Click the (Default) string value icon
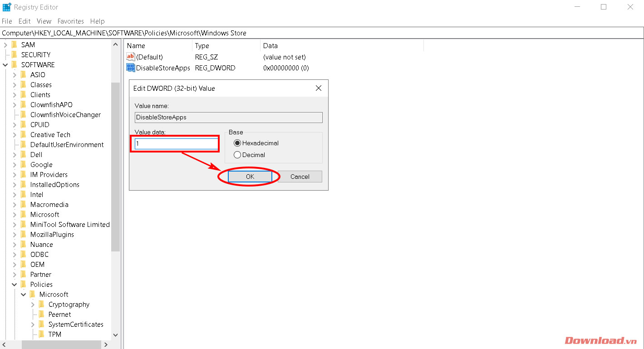This screenshot has height=349, width=644. click(x=131, y=57)
